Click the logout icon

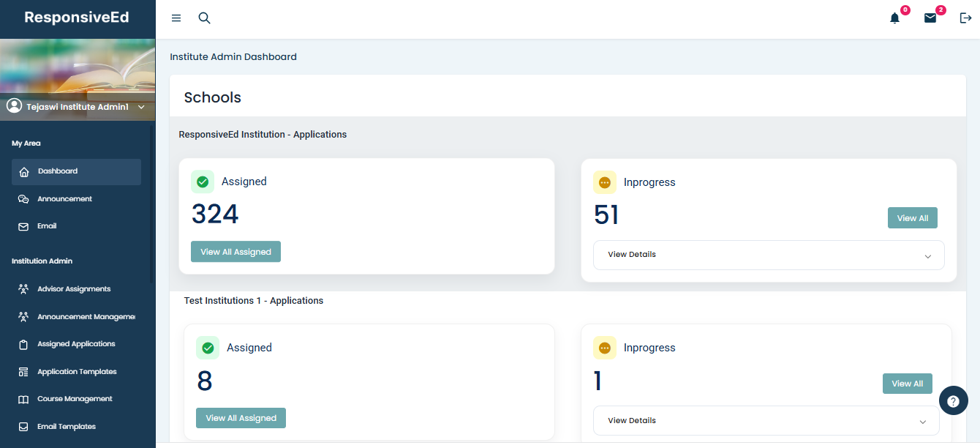coord(965,18)
